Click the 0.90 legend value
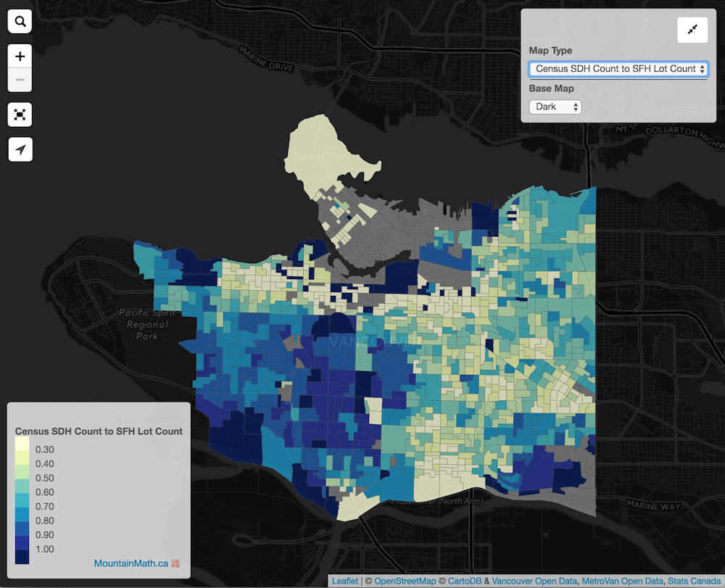This screenshot has width=725, height=588. tap(45, 535)
